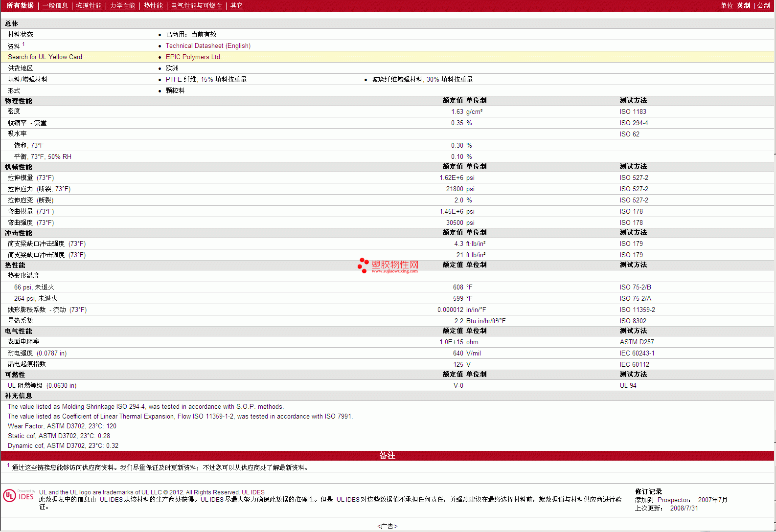The height and width of the screenshot is (532, 776).
Task: Switch to the 物理性能 tab
Action: point(89,6)
